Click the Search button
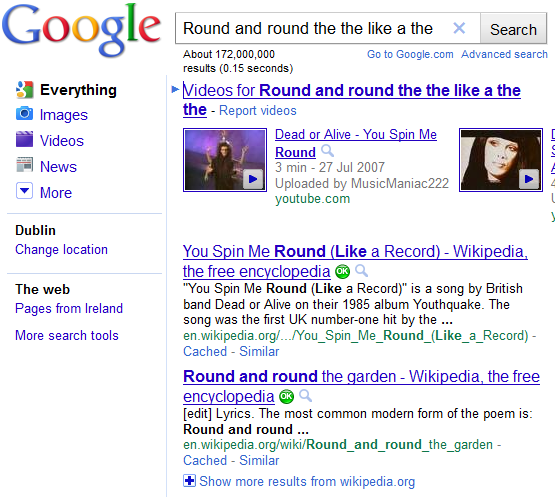The width and height of the screenshot is (555, 497). tap(513, 29)
